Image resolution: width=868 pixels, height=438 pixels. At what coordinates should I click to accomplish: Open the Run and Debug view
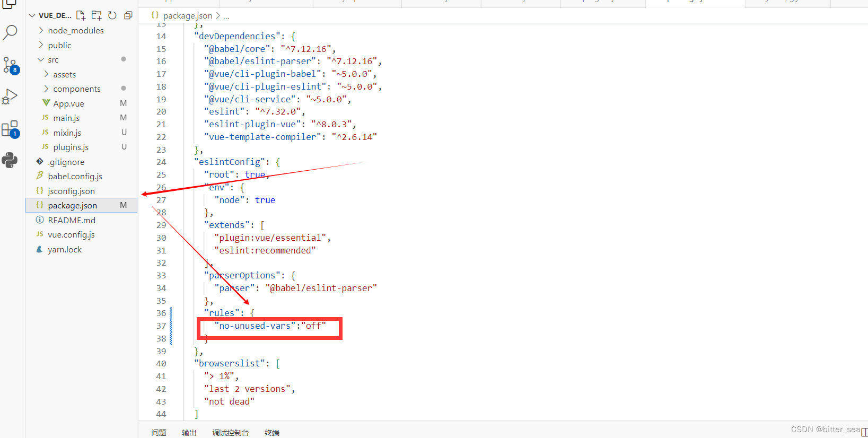pyautogui.click(x=10, y=97)
